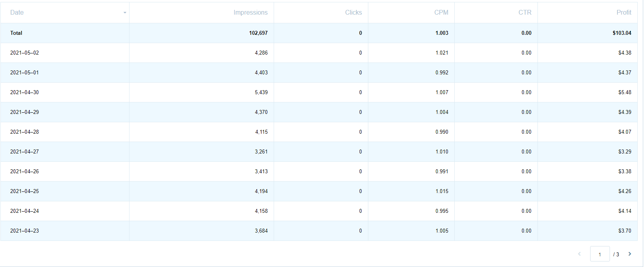Click total impressions value 102,697
Image resolution: width=644 pixels, height=267 pixels.
click(x=258, y=33)
